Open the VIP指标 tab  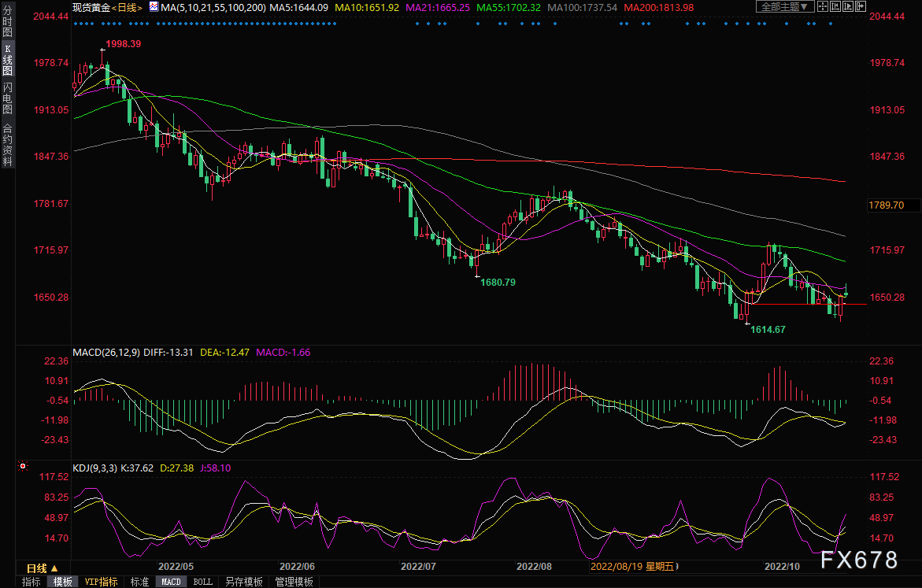tap(101, 582)
